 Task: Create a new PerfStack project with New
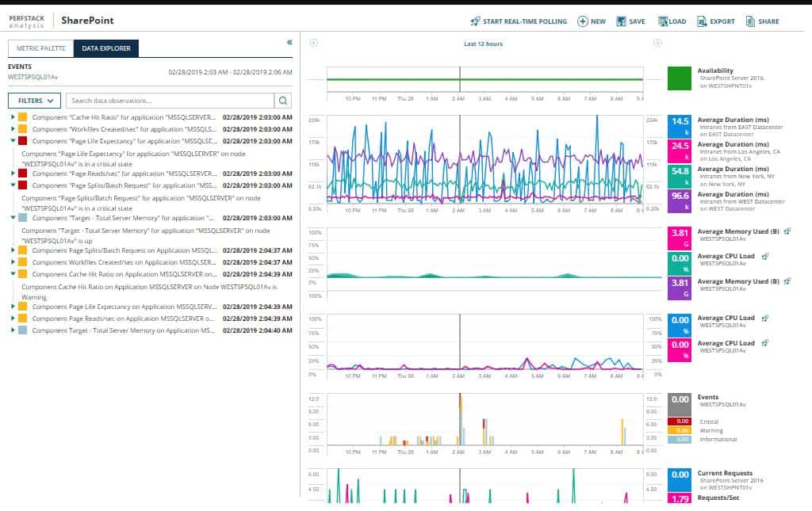[x=592, y=21]
